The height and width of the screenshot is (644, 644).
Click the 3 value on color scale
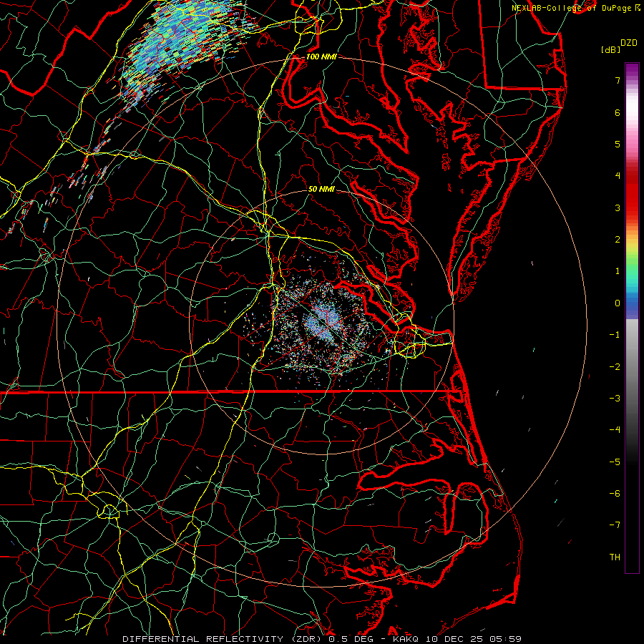[618, 208]
